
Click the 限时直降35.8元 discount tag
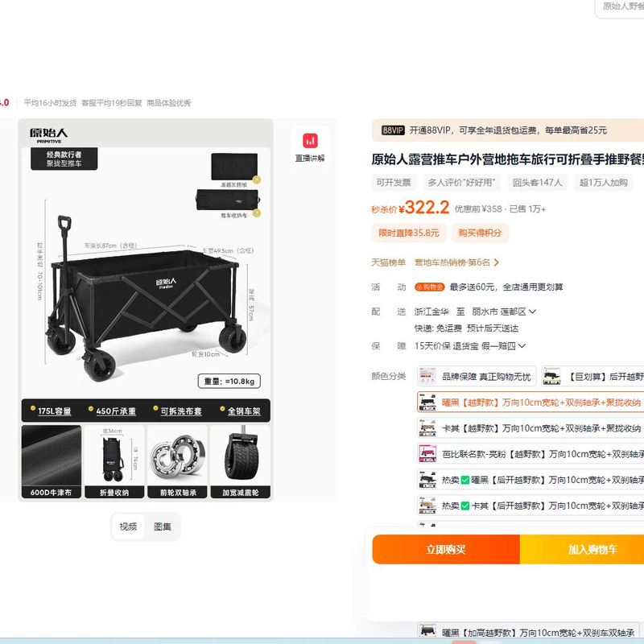[x=409, y=233]
